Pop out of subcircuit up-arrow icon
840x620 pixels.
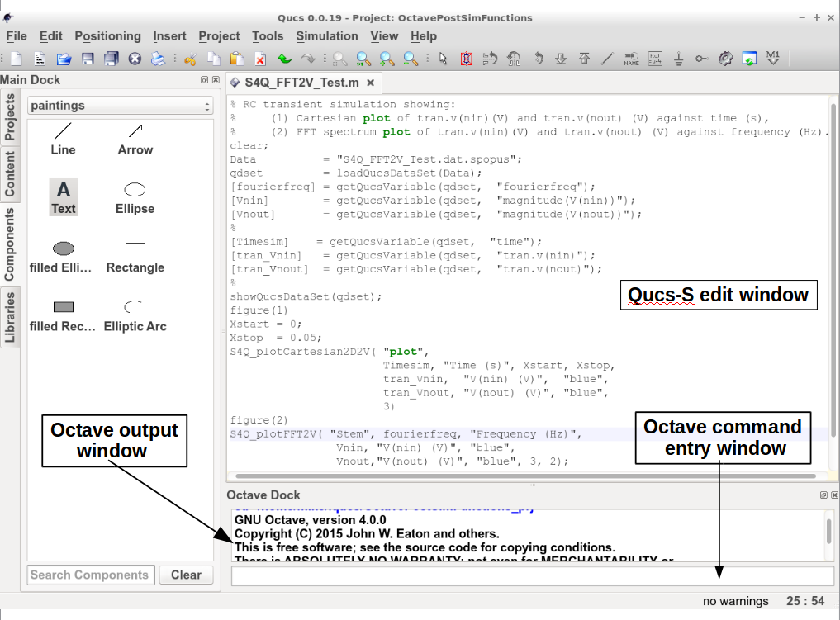[x=585, y=59]
